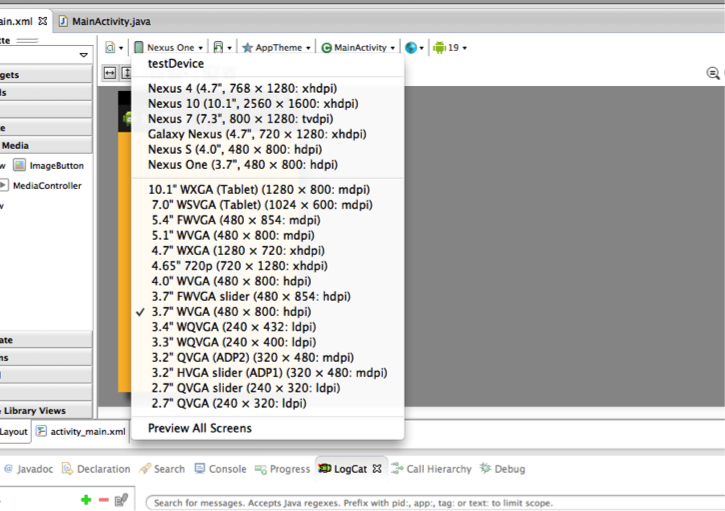Image resolution: width=725 pixels, height=511 pixels.
Task: Choose Nexus One (3.7", 480 × 800)
Action: point(268,165)
